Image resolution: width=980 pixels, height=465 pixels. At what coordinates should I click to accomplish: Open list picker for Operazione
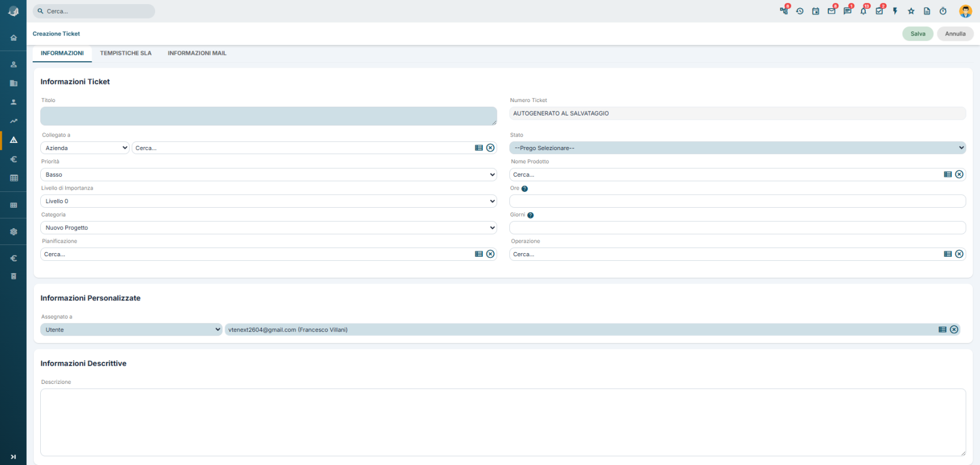pyautogui.click(x=948, y=254)
